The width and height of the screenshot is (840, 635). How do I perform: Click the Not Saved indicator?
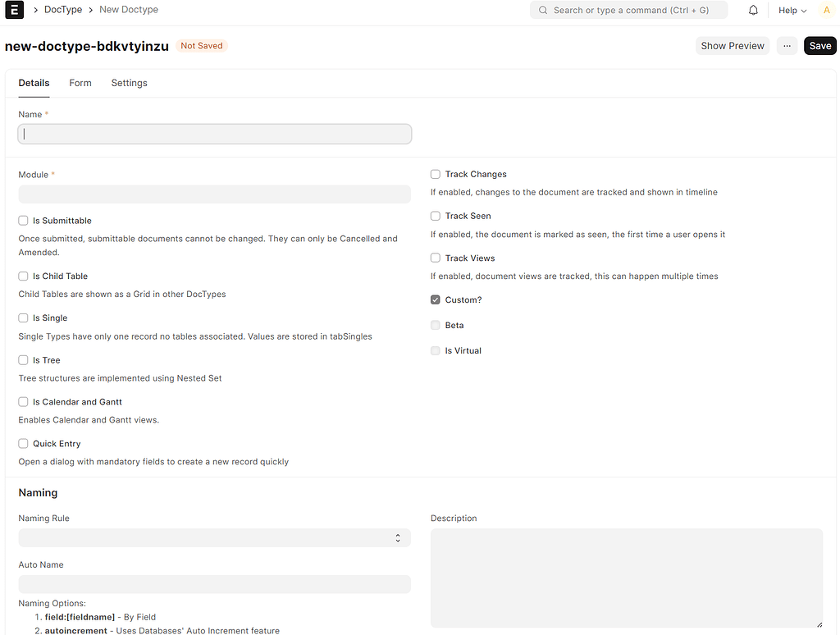[x=202, y=46]
